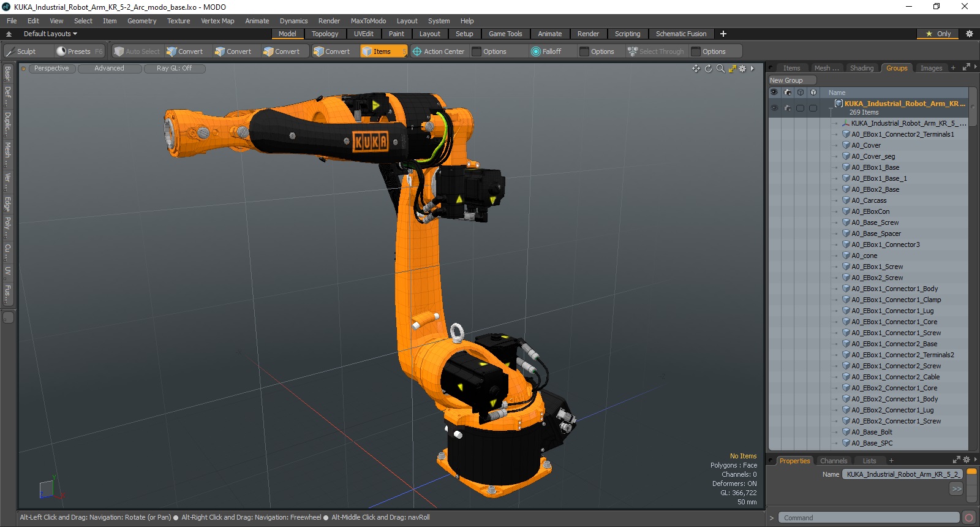The height and width of the screenshot is (527, 980).
Task: Activate the Items selection mode
Action: point(383,51)
